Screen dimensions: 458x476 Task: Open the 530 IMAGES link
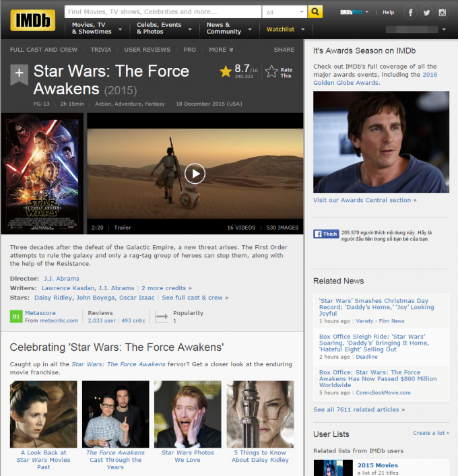tap(282, 228)
